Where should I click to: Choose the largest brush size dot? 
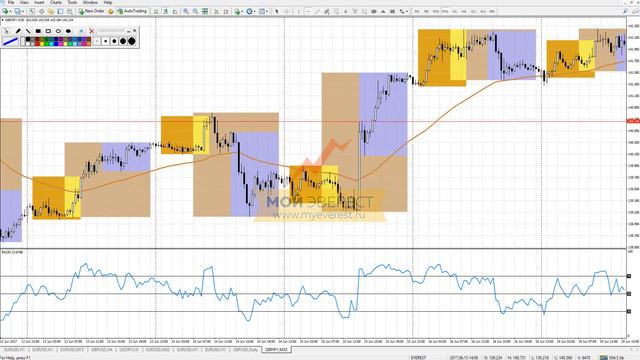[131, 41]
